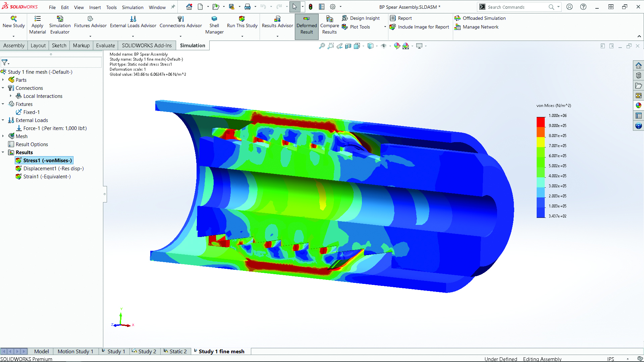Open Result Options item
This screenshot has width=644, height=362.
(28, 144)
